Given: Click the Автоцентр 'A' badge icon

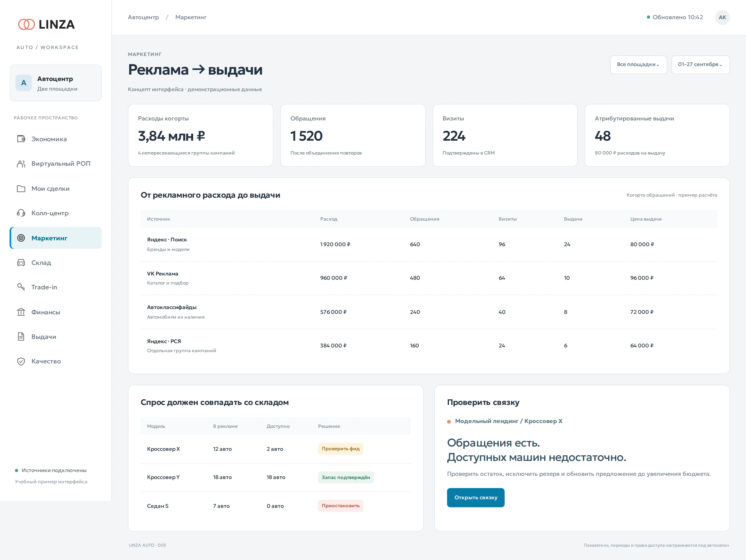Looking at the screenshot, I should tap(24, 83).
